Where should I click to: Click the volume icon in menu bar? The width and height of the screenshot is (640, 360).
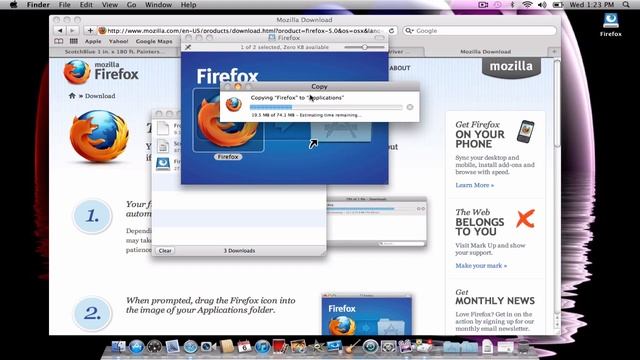(542, 5)
